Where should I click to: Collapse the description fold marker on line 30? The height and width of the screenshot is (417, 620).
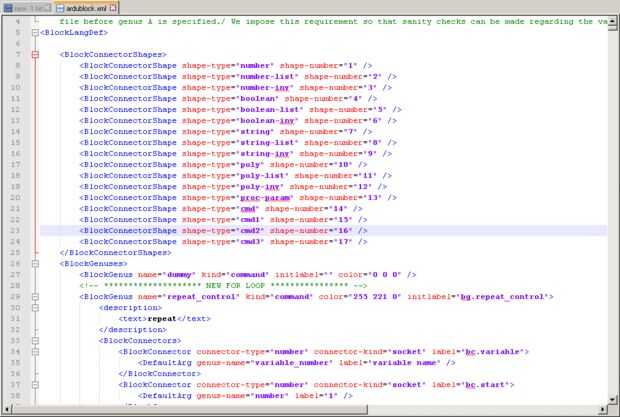[35, 308]
